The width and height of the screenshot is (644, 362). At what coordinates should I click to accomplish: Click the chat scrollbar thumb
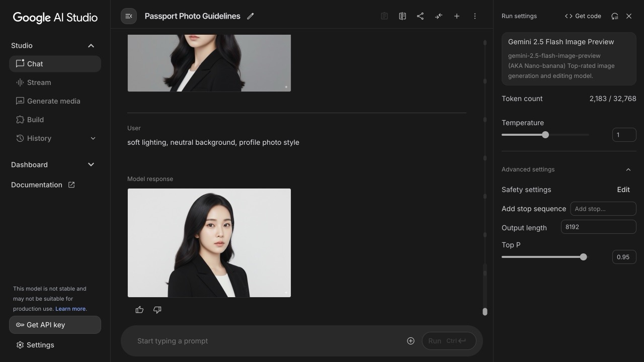485,312
